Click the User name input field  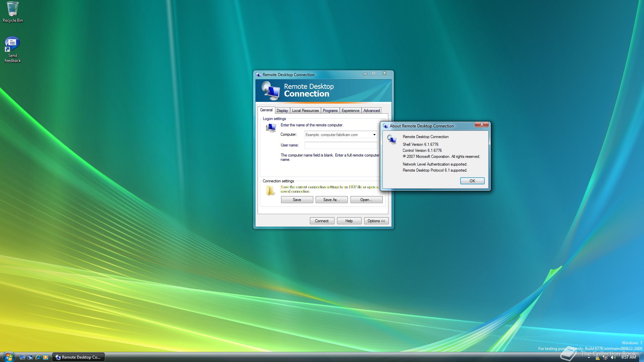[341, 145]
